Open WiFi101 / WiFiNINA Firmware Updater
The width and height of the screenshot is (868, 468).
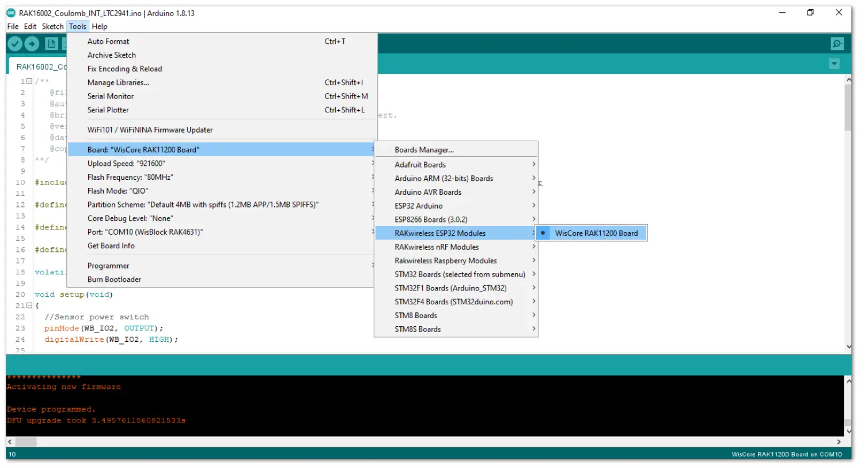pyautogui.click(x=222, y=130)
